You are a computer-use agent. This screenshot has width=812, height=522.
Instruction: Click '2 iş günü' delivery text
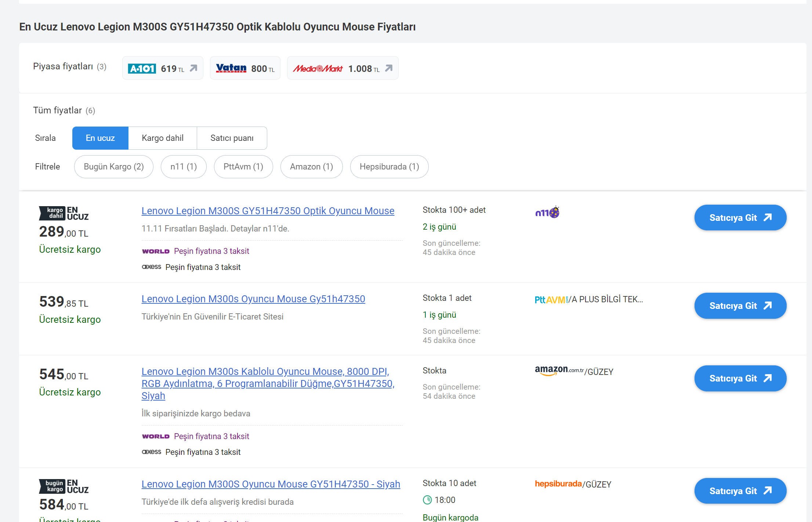click(x=439, y=227)
